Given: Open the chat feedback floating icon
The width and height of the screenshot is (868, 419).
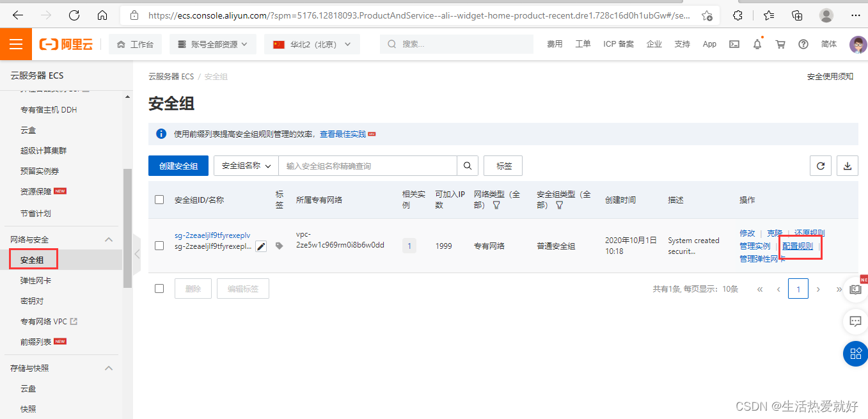Looking at the screenshot, I should (x=855, y=321).
